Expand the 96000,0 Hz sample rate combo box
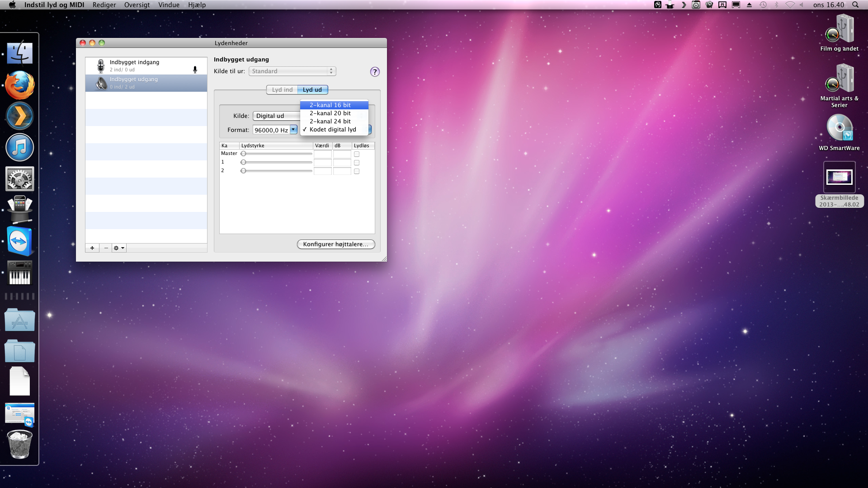The image size is (868, 488). (x=293, y=130)
